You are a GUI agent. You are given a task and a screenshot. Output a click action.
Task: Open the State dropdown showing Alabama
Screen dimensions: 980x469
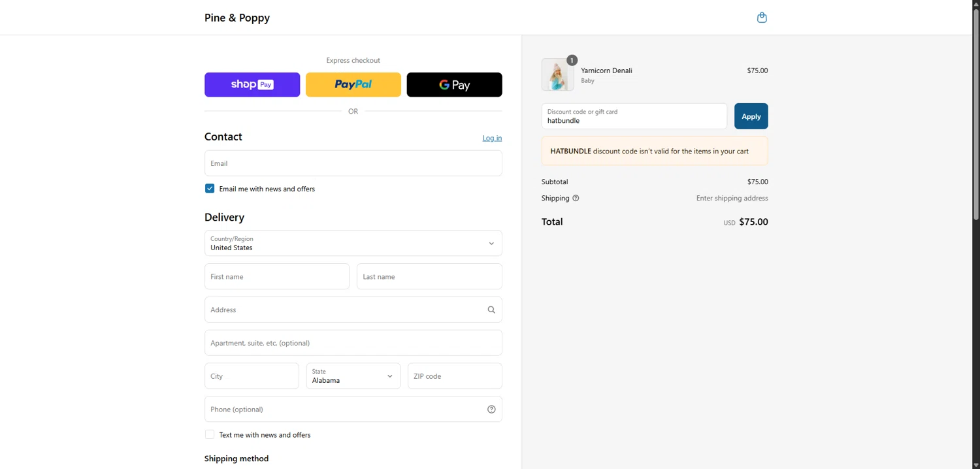(353, 376)
